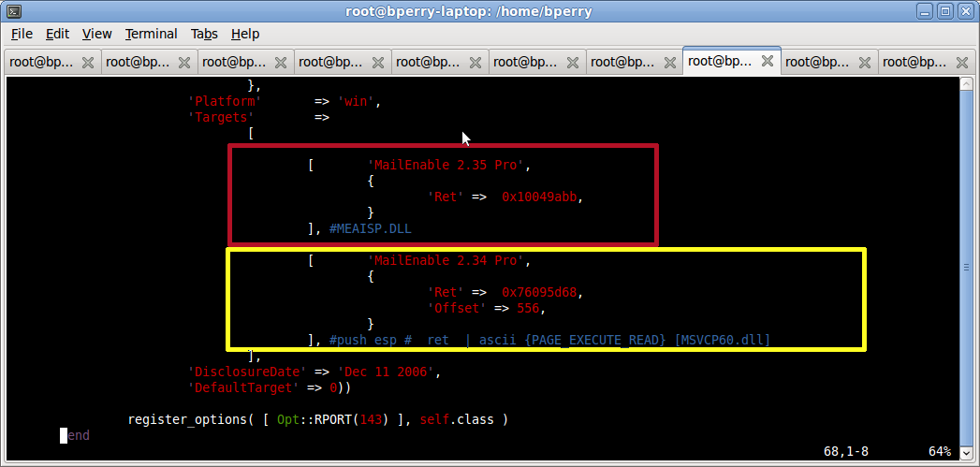The image size is (980, 467).
Task: Close the second terminal tab
Action: (184, 63)
